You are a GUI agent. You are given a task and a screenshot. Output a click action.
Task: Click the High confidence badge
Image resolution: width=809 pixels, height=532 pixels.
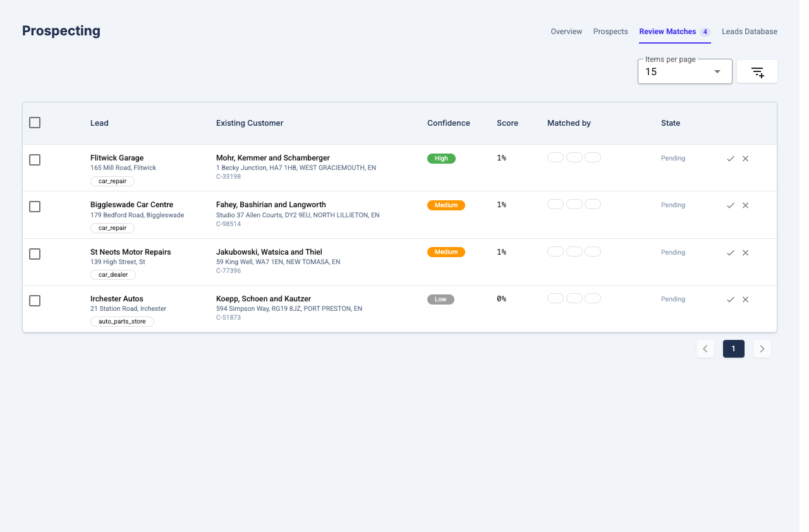441,159
